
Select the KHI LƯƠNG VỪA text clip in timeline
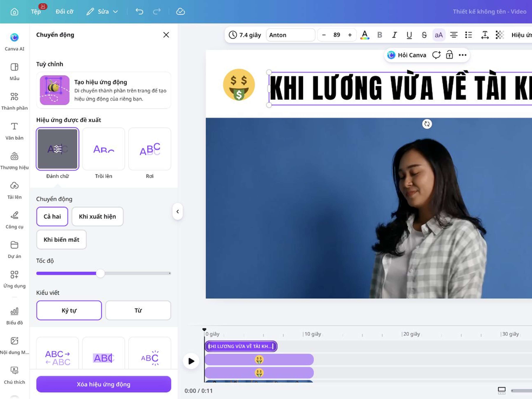[x=241, y=346]
